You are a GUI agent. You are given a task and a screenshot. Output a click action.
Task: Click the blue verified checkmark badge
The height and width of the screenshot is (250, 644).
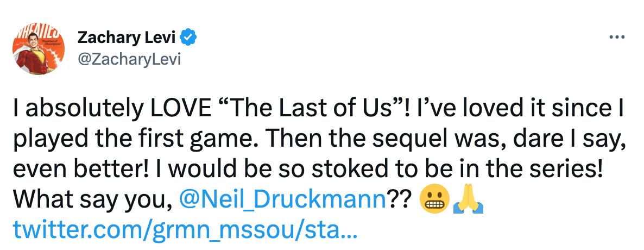pos(189,39)
